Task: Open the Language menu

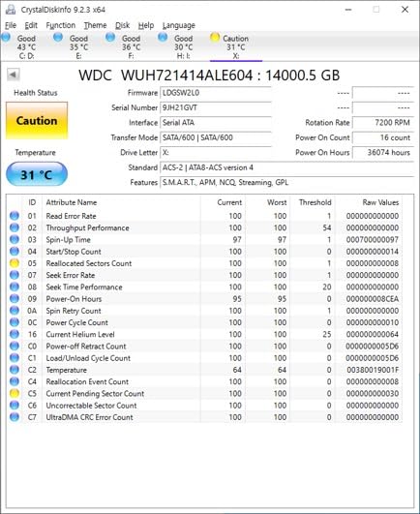Action: (x=179, y=25)
